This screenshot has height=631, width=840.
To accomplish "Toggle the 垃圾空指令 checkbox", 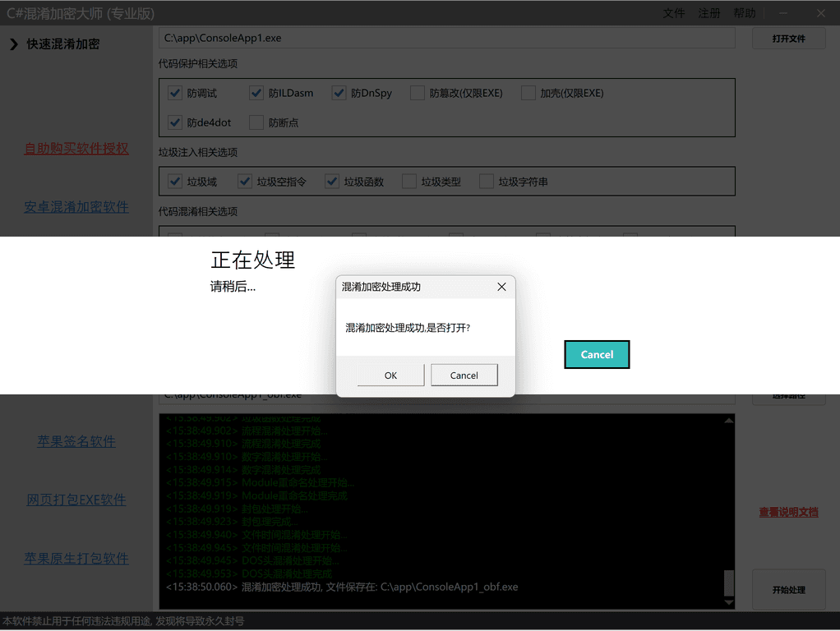I will pyautogui.click(x=245, y=182).
